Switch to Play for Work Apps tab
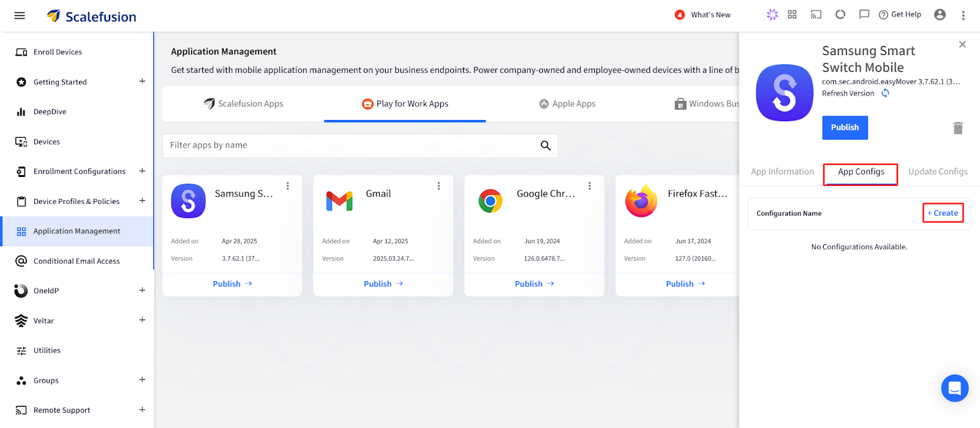Screen dimensions: 980x428 coord(405,104)
